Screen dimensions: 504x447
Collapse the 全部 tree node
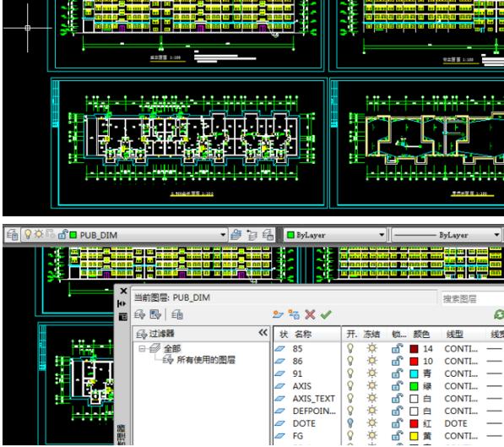click(x=142, y=348)
